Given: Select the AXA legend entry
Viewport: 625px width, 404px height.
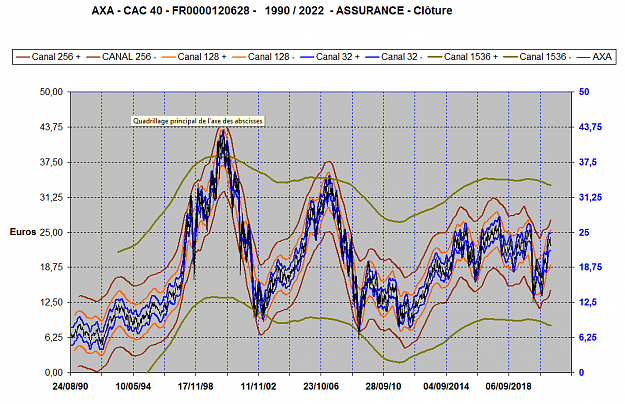Looking at the screenshot, I should pos(594,57).
